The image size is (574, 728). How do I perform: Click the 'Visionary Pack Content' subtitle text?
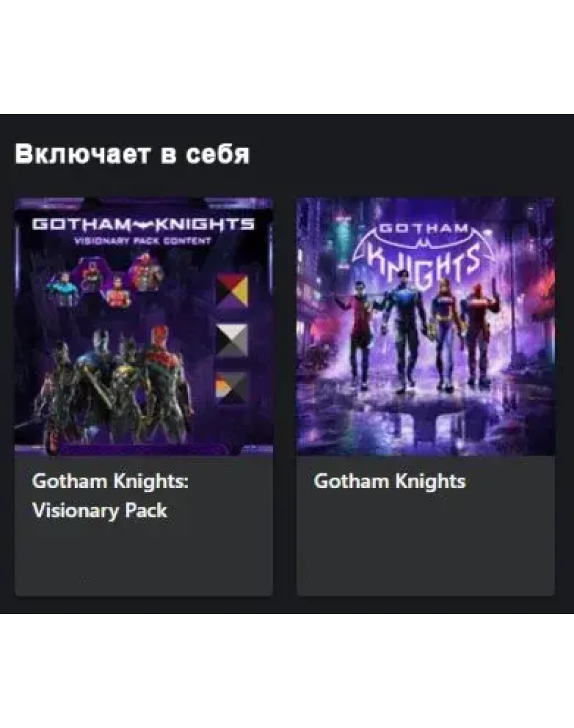pos(143,241)
